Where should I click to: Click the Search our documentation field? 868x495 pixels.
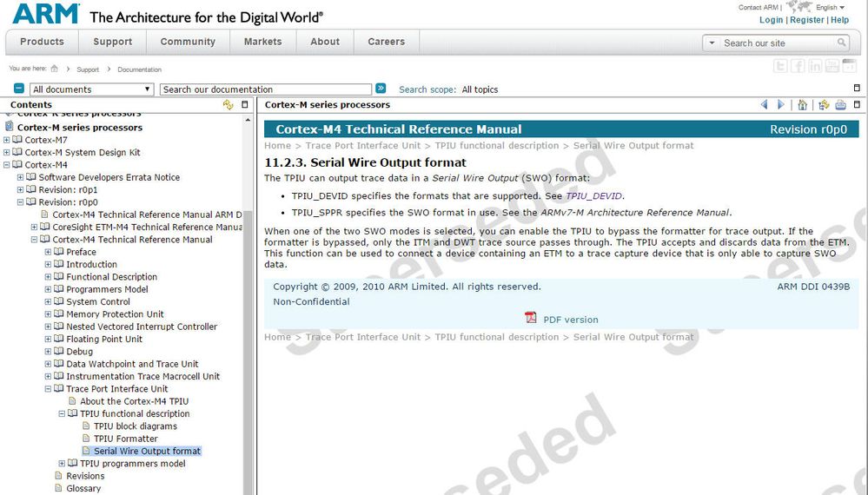[266, 89]
